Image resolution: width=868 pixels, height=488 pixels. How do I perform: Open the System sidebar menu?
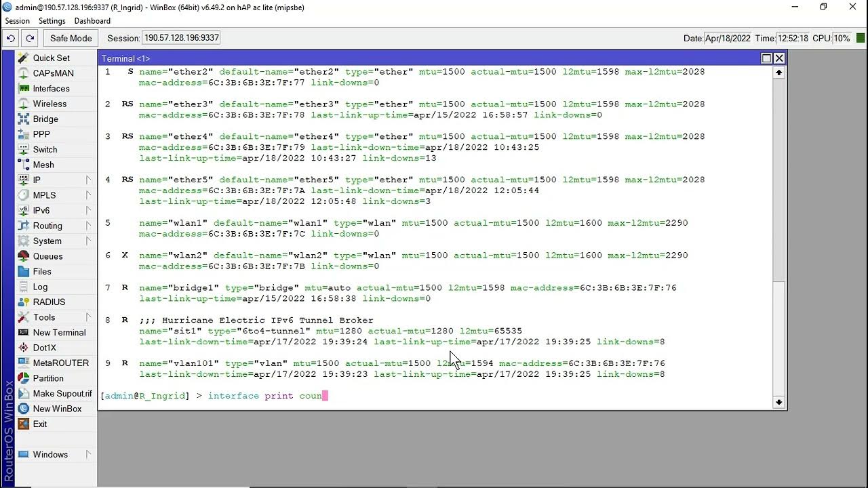click(47, 241)
